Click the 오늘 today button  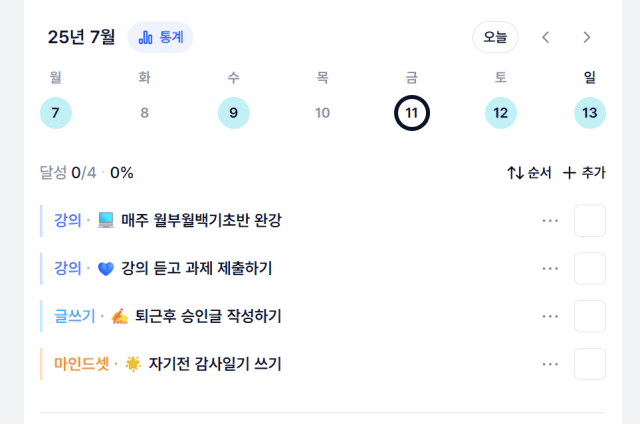[x=495, y=37]
